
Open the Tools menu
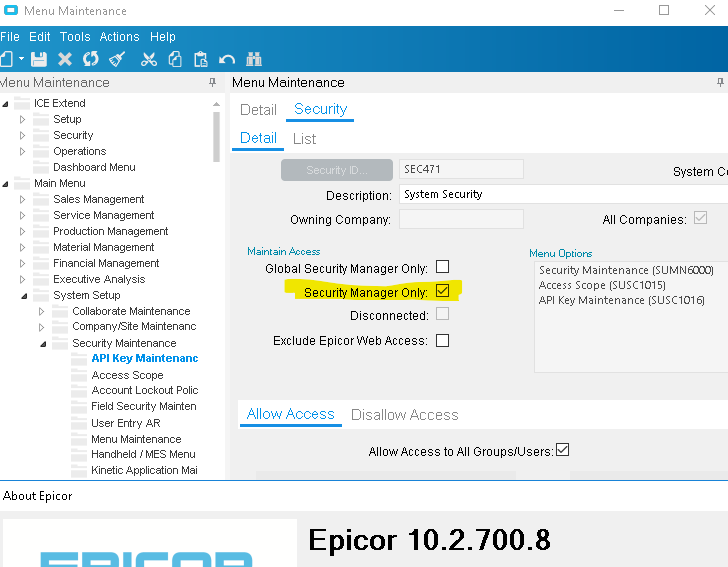75,37
